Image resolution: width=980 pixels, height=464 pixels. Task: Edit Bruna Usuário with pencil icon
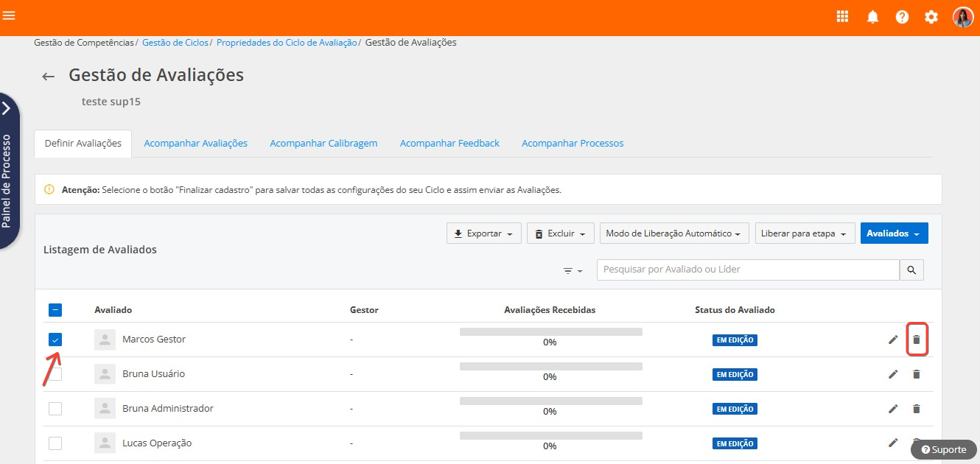click(x=893, y=374)
